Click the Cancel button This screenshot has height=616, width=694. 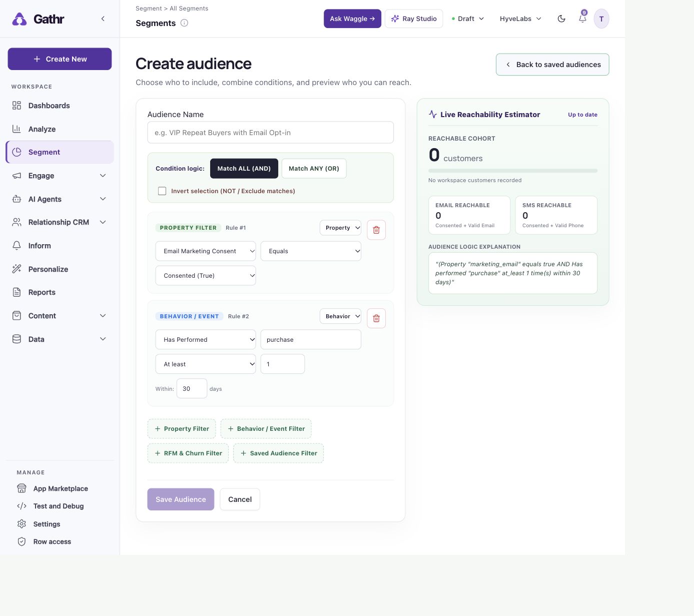[x=240, y=499]
